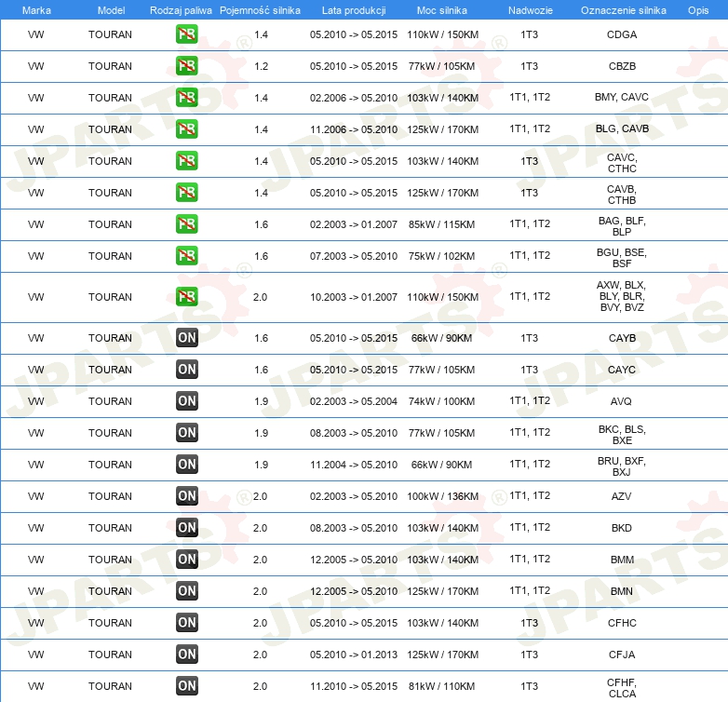Select engine code cell CAVC, CTHC
The width and height of the screenshot is (728, 702).
(622, 163)
